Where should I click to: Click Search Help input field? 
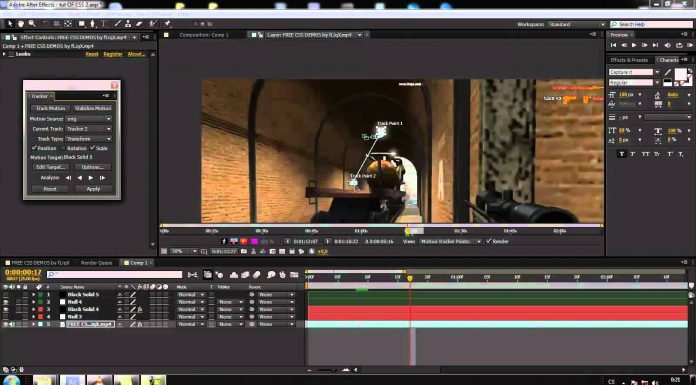651,24
